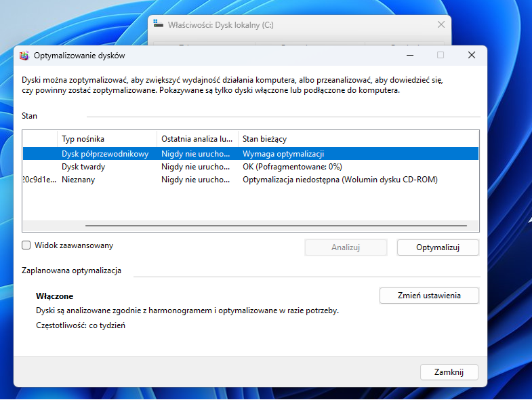Click Nigdy nie urucho... in Dysk twardy row
The width and height of the screenshot is (532, 402).
195,167
